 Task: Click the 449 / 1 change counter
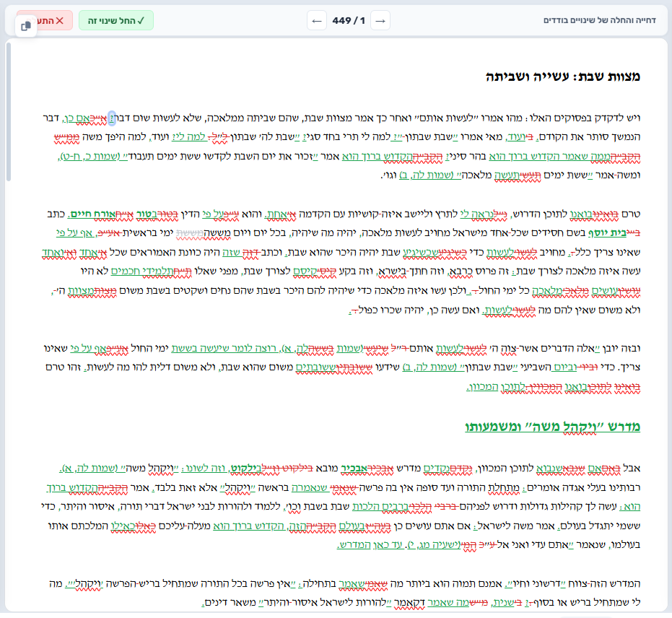point(349,20)
